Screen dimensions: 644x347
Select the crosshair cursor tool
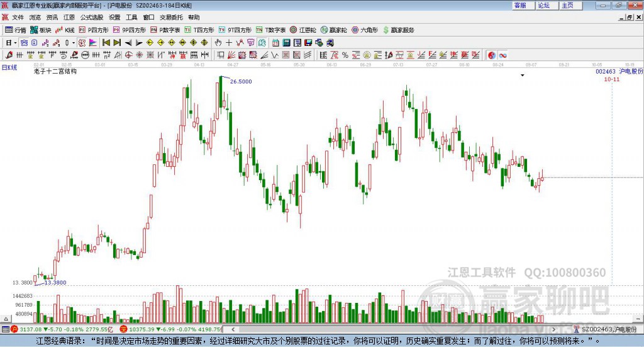[x=229, y=43]
